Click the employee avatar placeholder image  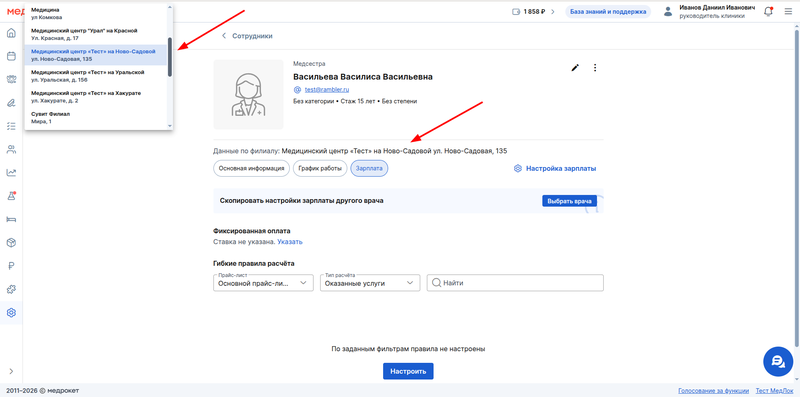click(248, 94)
